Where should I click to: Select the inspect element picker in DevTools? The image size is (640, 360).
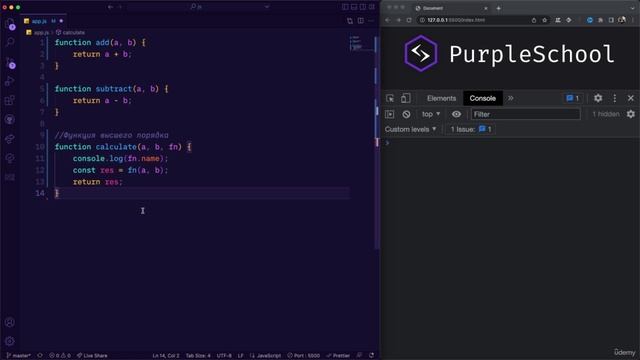[390, 98]
